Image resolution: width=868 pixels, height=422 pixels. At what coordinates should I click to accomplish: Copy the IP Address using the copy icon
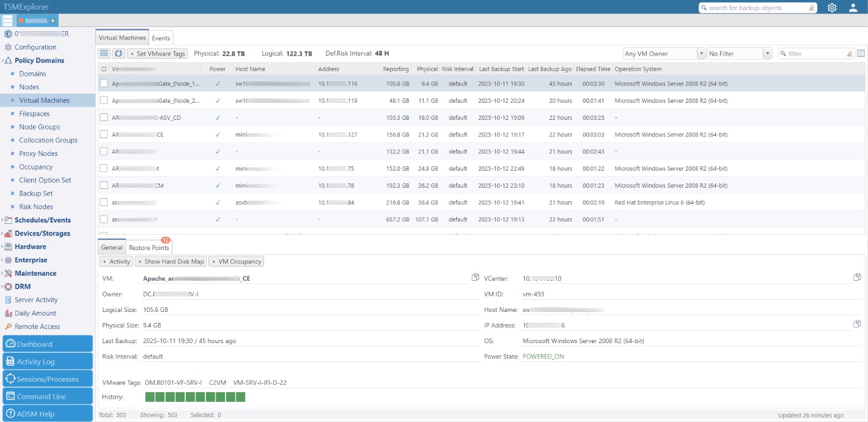click(x=857, y=324)
